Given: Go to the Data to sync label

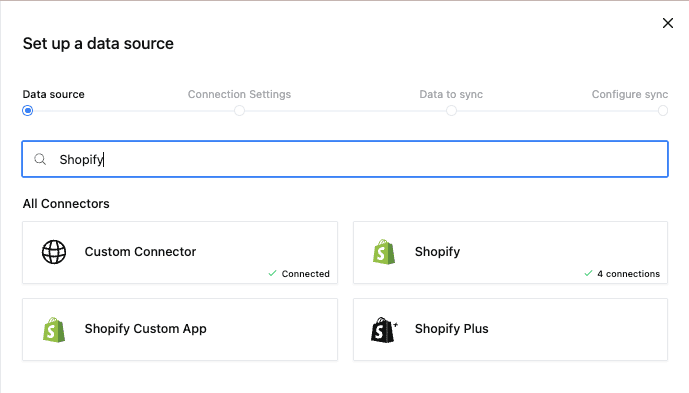Looking at the screenshot, I should 451,94.
